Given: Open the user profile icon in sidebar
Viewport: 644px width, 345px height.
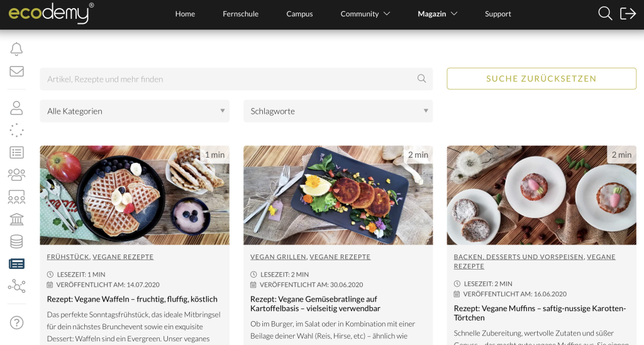Looking at the screenshot, I should point(16,107).
